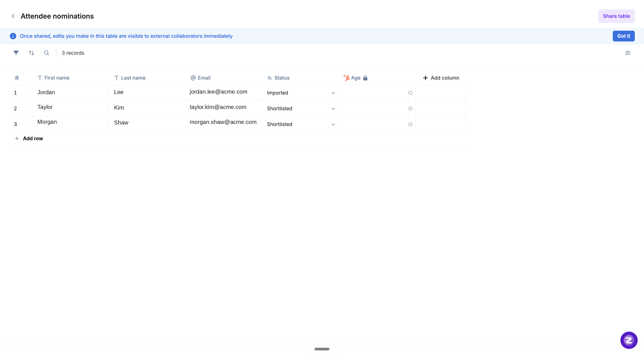Open the filter funnel tool
This screenshot has width=644, height=356.
point(16,53)
